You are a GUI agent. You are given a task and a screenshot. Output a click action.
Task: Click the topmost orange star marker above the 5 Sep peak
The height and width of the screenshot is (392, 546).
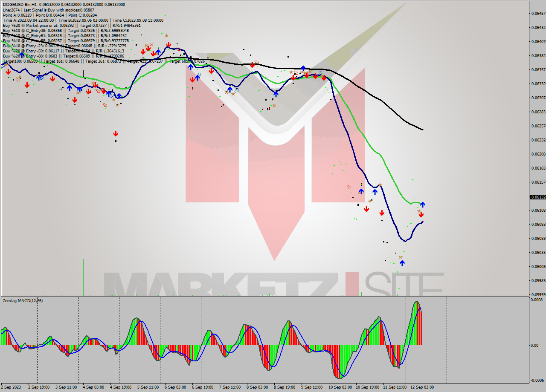pyautogui.click(x=166, y=35)
